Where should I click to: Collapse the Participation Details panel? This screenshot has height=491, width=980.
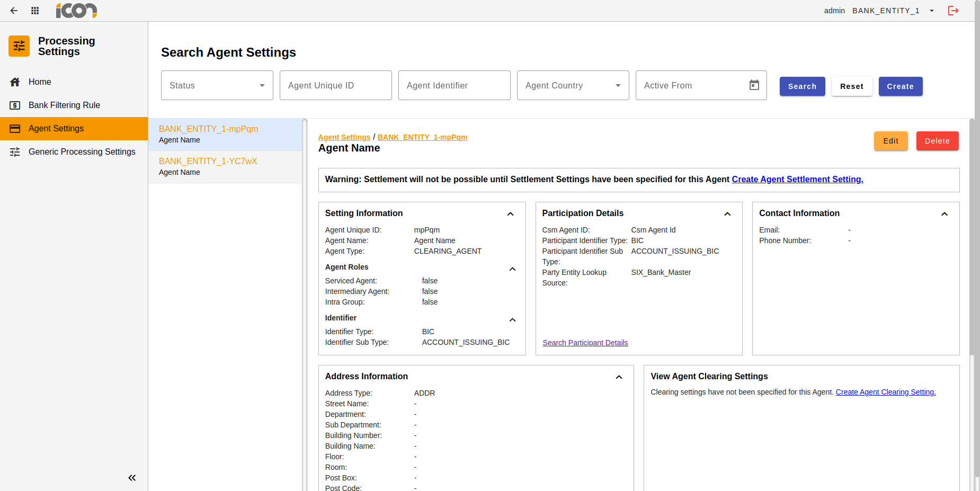point(727,214)
